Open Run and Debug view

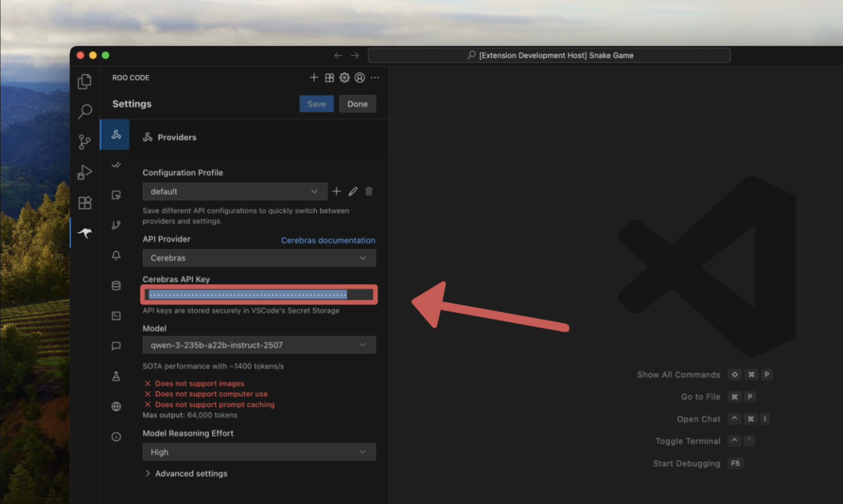84,172
